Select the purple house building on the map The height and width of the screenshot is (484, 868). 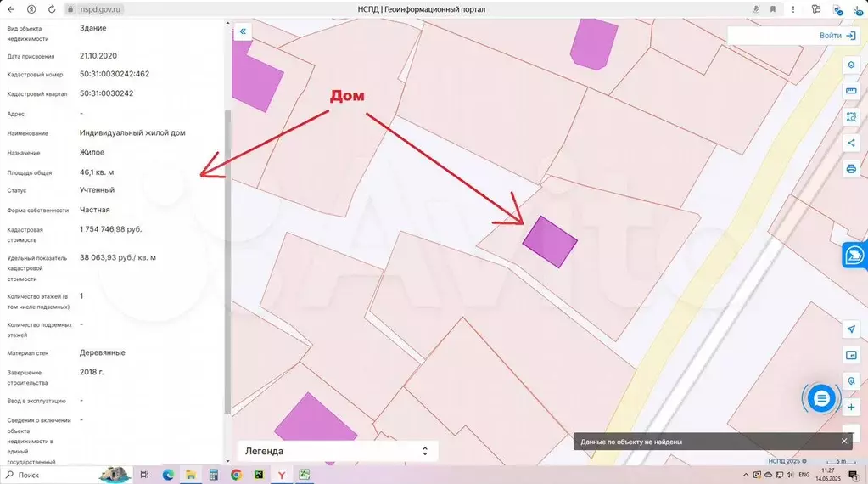click(x=550, y=242)
